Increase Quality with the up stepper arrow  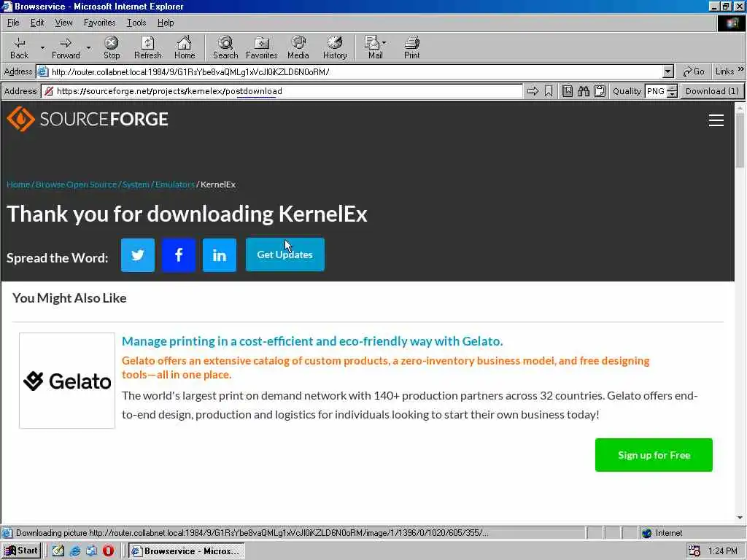click(672, 88)
